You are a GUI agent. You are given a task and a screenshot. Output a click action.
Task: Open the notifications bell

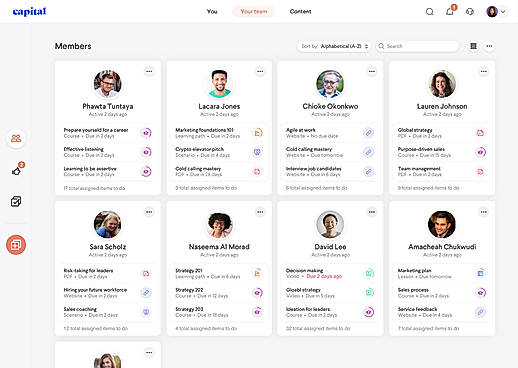[450, 12]
